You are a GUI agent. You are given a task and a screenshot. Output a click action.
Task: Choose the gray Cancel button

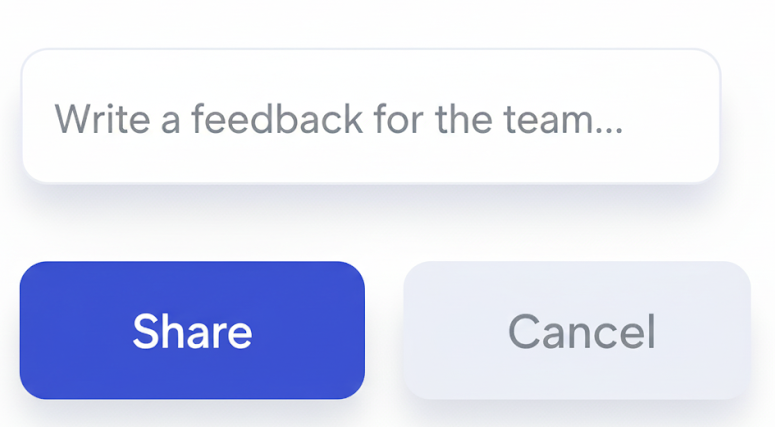[577, 331]
